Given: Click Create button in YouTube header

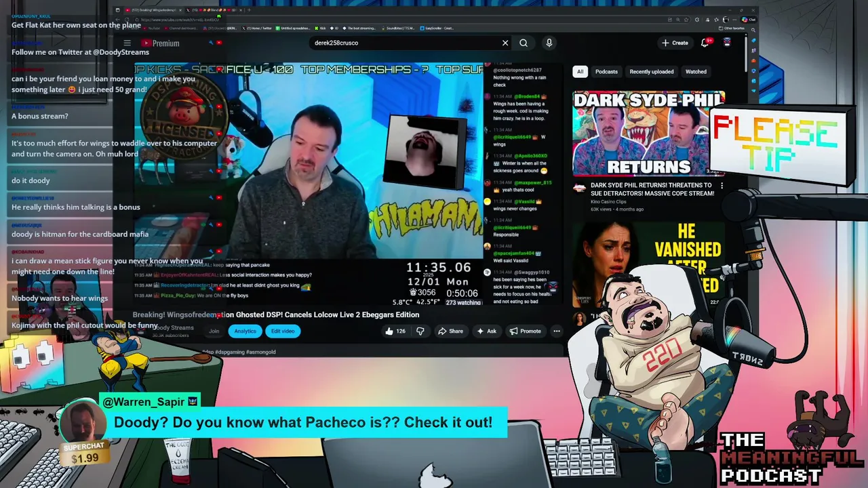Looking at the screenshot, I should pos(675,43).
